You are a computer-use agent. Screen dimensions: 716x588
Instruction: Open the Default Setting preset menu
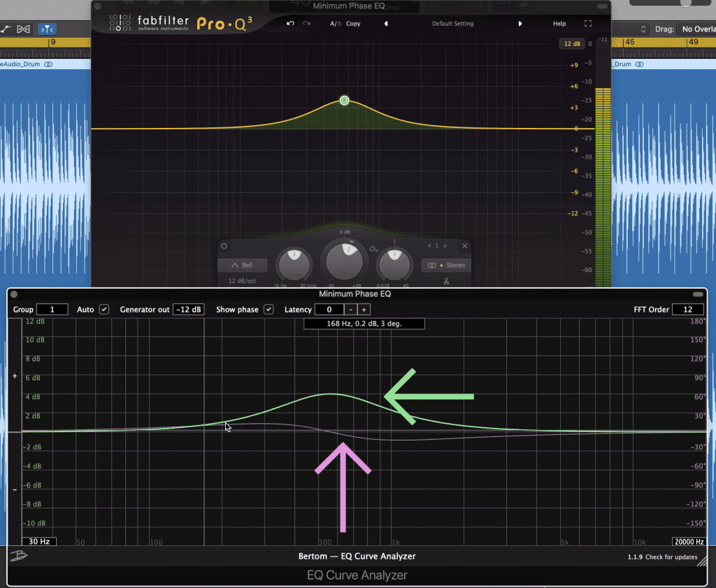(452, 24)
